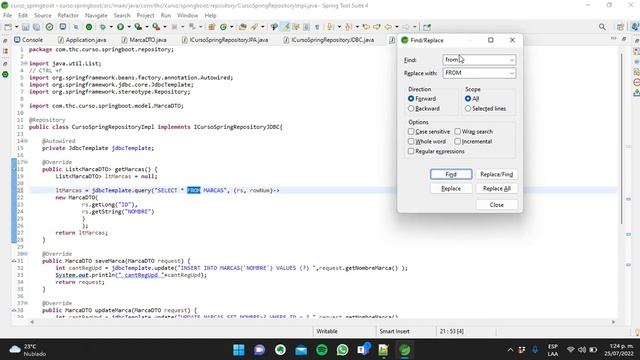
Task: Switch to the Console tab
Action: 29,40
